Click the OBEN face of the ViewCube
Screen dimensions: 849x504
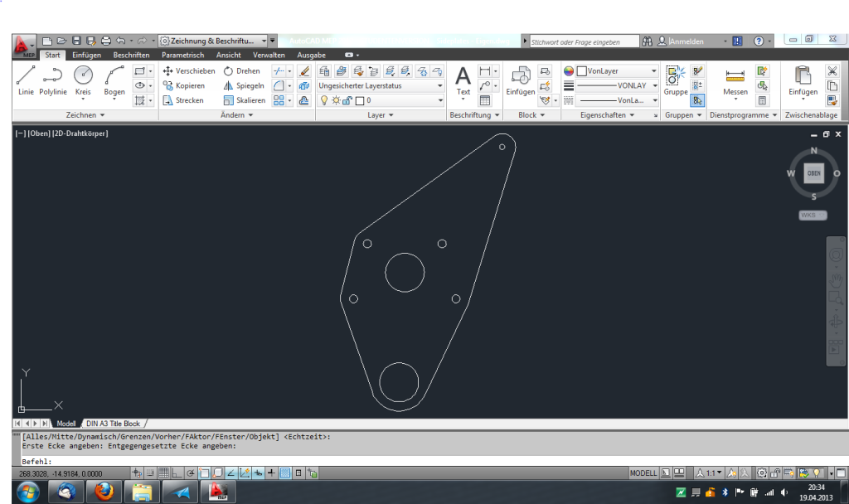tap(814, 173)
